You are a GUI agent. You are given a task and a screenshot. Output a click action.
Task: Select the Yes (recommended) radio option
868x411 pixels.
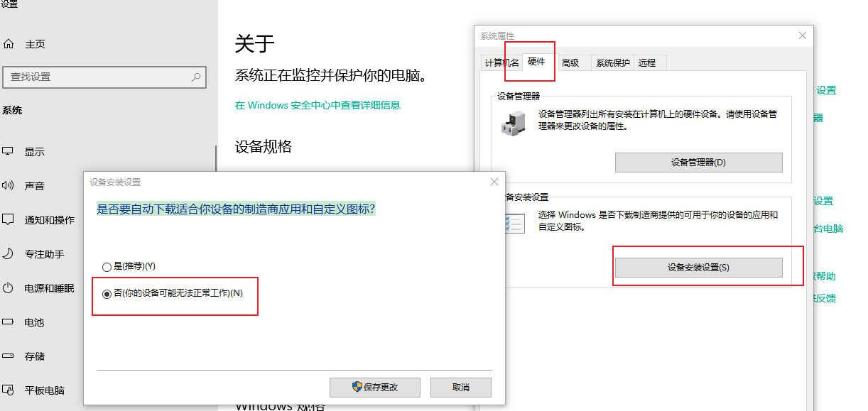tap(107, 267)
